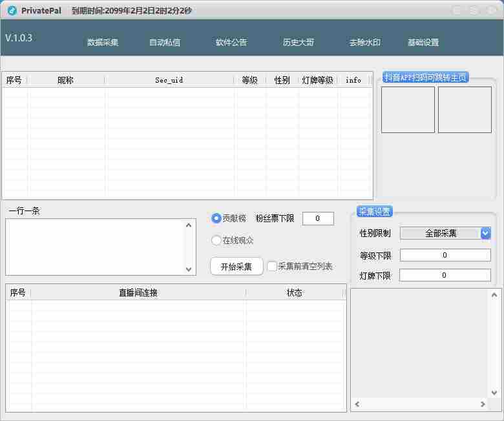Click the 等级下限 input field

[x=445, y=255]
